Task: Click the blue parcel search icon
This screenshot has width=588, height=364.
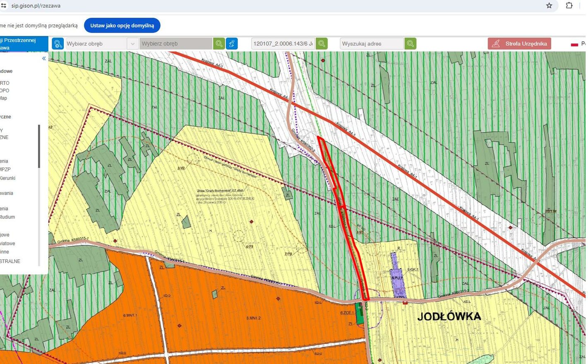Action: click(x=58, y=43)
